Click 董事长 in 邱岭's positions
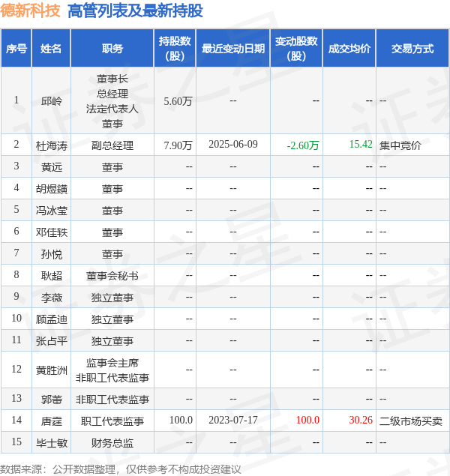Screen dimensions: 450x476 pos(112,79)
